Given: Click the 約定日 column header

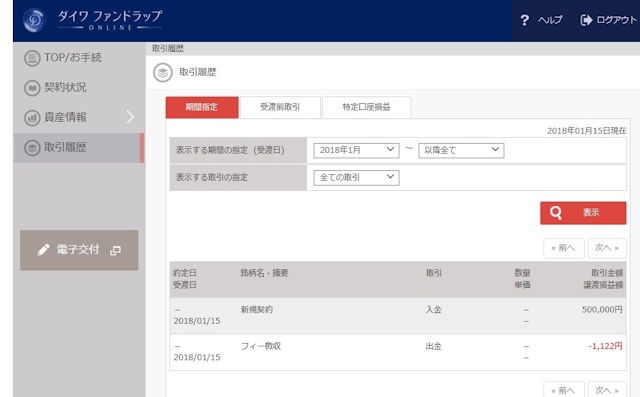Looking at the screenshot, I should point(184,273).
